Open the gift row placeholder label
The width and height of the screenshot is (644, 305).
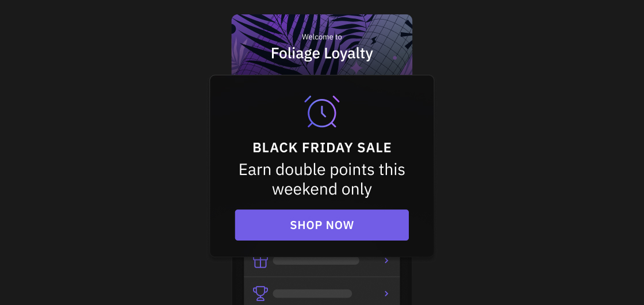point(316,261)
